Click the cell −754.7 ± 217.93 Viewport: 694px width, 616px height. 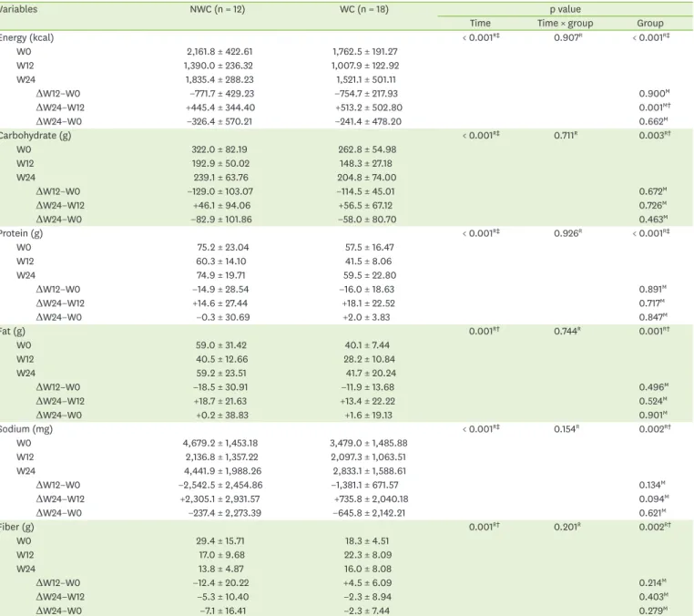366,94
